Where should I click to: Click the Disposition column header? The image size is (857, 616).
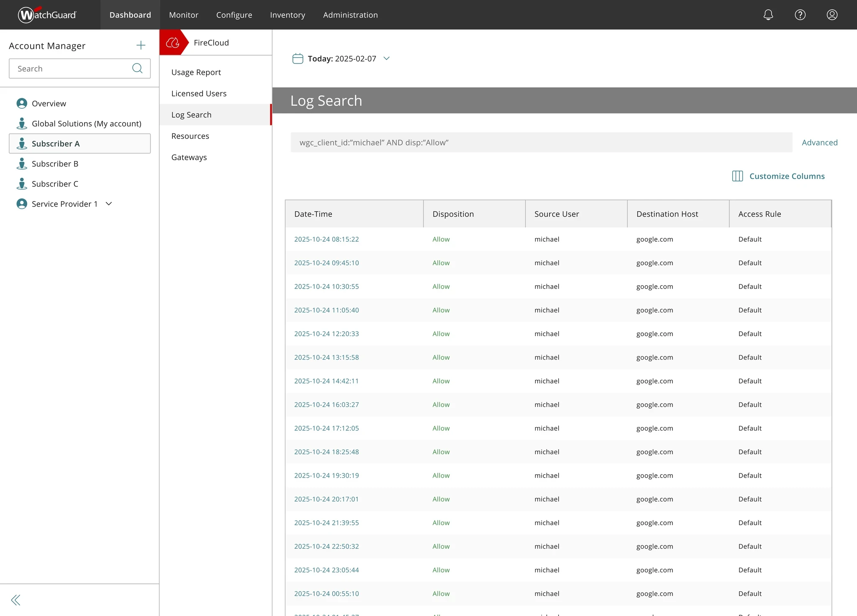475,214
